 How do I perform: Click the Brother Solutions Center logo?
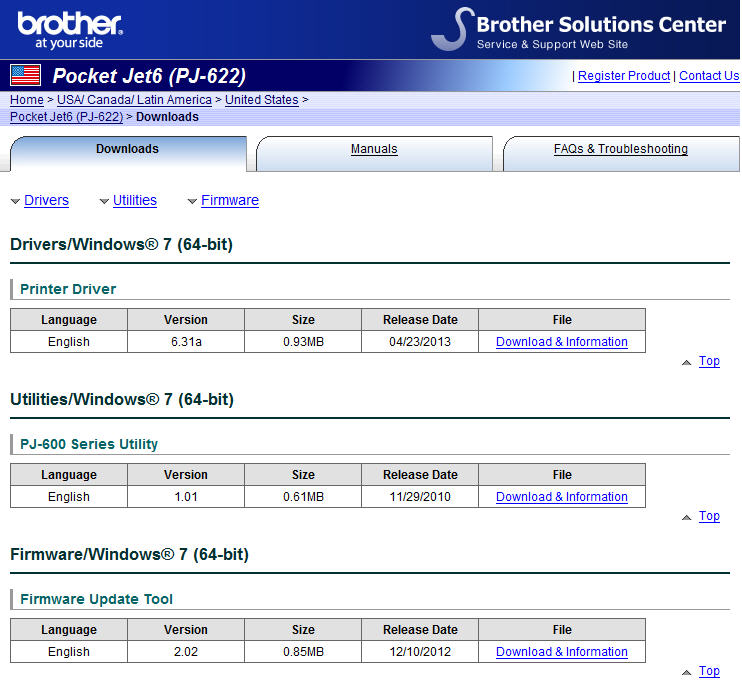[580, 29]
